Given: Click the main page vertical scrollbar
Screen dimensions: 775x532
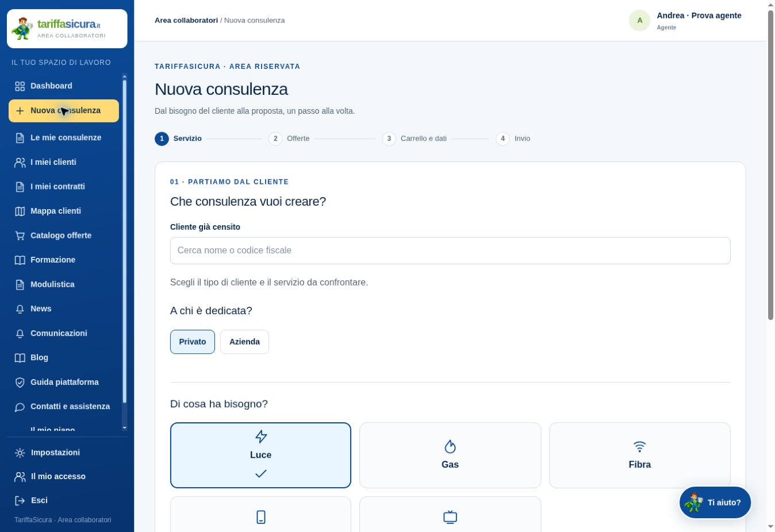Looking at the screenshot, I should click(x=771, y=165).
